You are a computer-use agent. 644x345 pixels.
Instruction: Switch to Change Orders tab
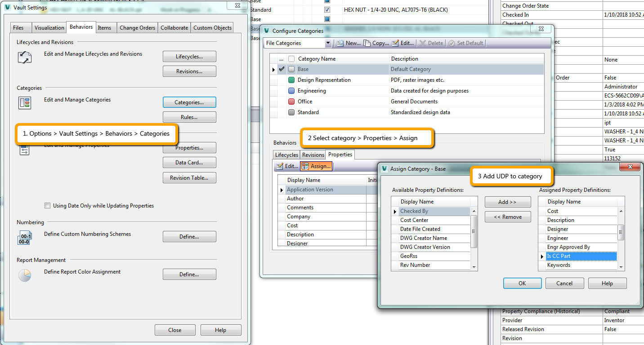(138, 28)
